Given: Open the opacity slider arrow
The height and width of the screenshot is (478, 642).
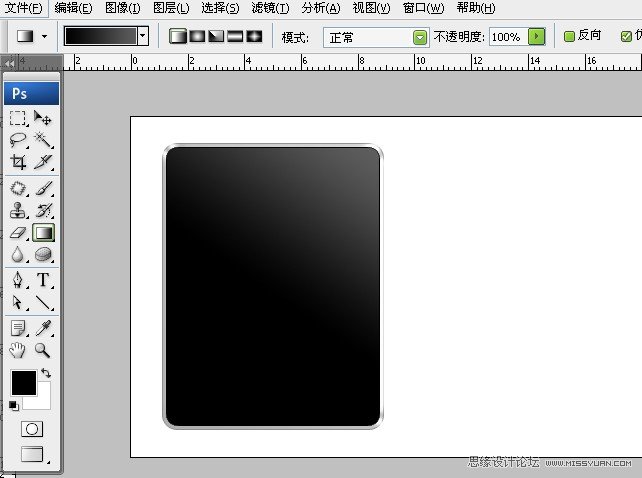Looking at the screenshot, I should [536, 36].
